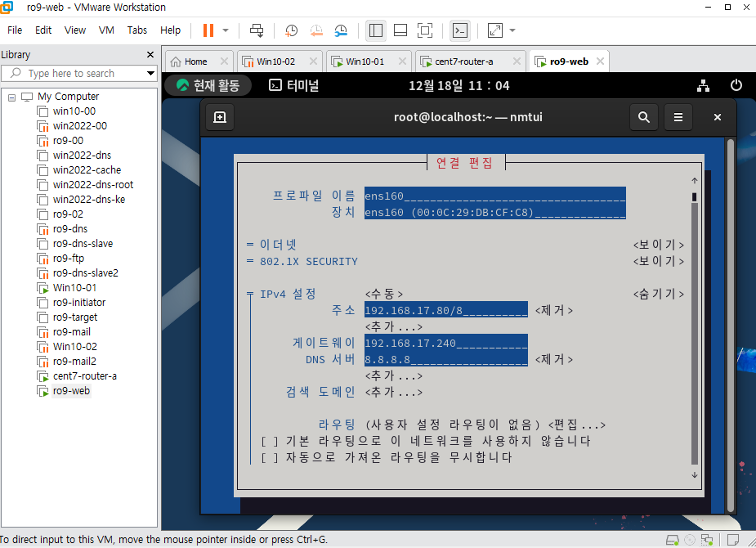Screen dimensions: 756x548
Task: Pause the virtual machine
Action: [208, 31]
